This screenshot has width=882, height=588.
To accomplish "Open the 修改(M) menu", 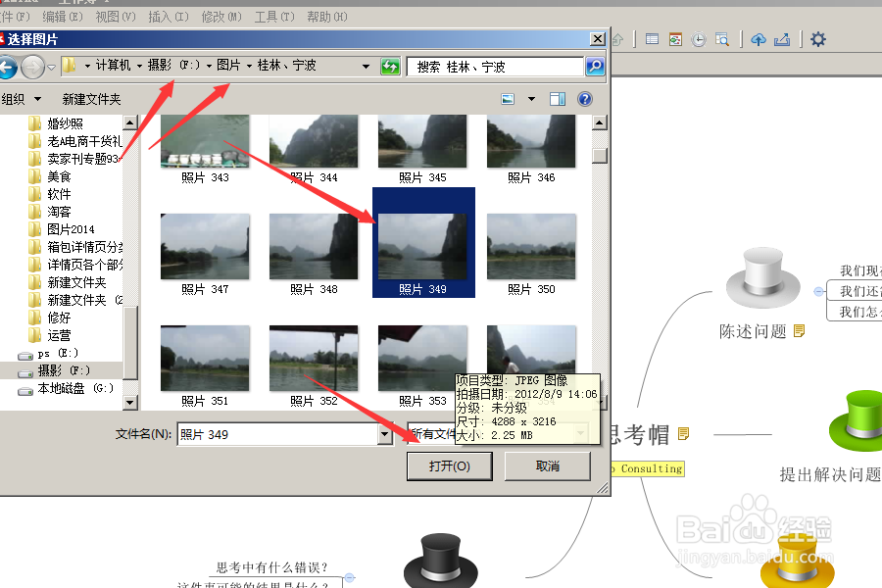I will 221,17.
